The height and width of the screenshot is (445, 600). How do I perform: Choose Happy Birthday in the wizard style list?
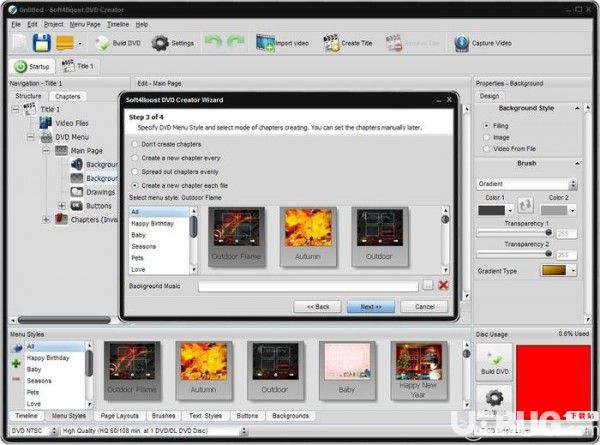[159, 223]
